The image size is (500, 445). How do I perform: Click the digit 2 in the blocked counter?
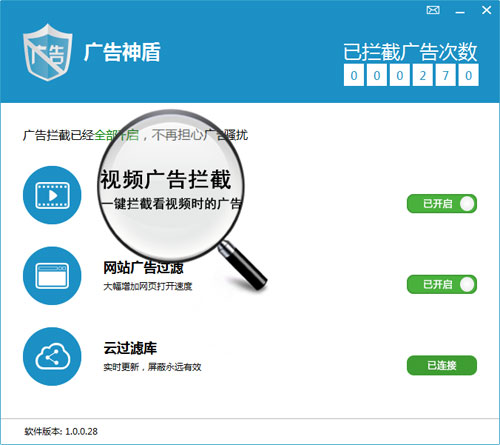(423, 76)
